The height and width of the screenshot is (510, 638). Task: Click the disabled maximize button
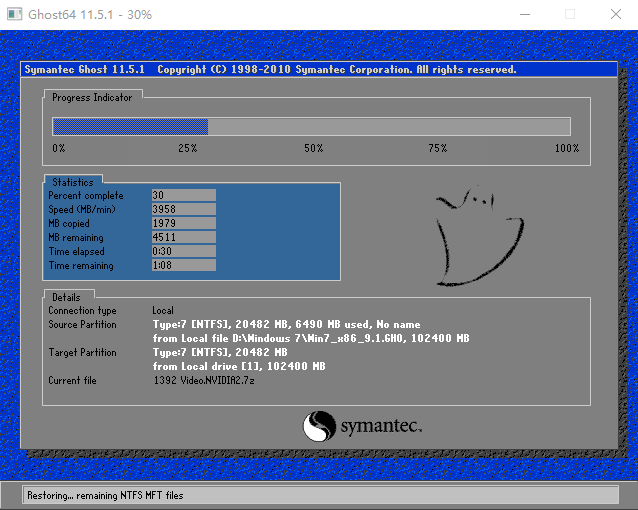570,14
